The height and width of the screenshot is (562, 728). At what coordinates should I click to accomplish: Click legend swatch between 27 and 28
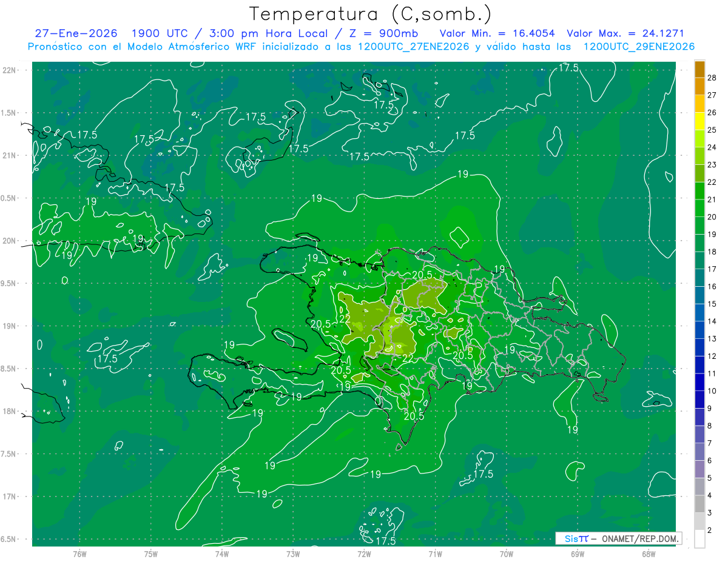(699, 86)
